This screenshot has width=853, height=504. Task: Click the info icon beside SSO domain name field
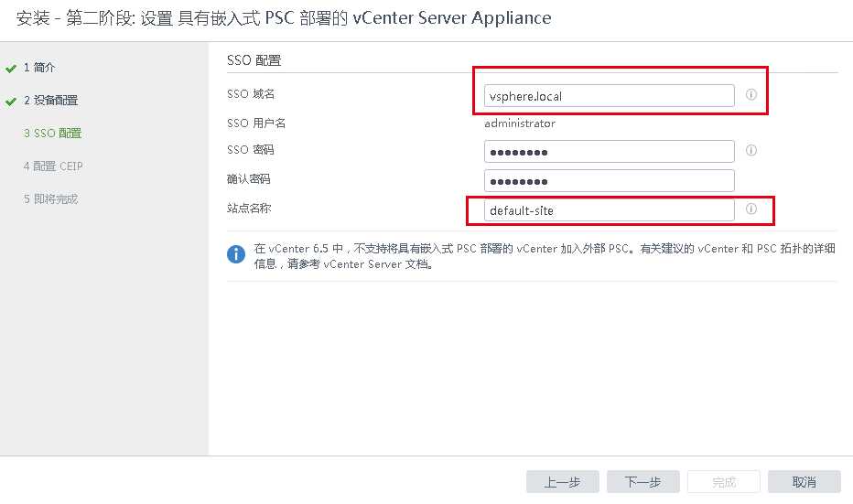click(x=750, y=94)
